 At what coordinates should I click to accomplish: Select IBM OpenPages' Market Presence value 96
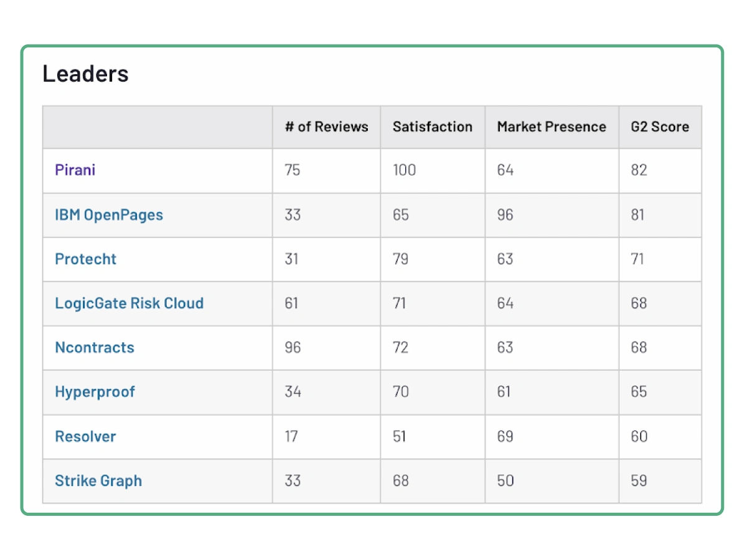point(505,215)
